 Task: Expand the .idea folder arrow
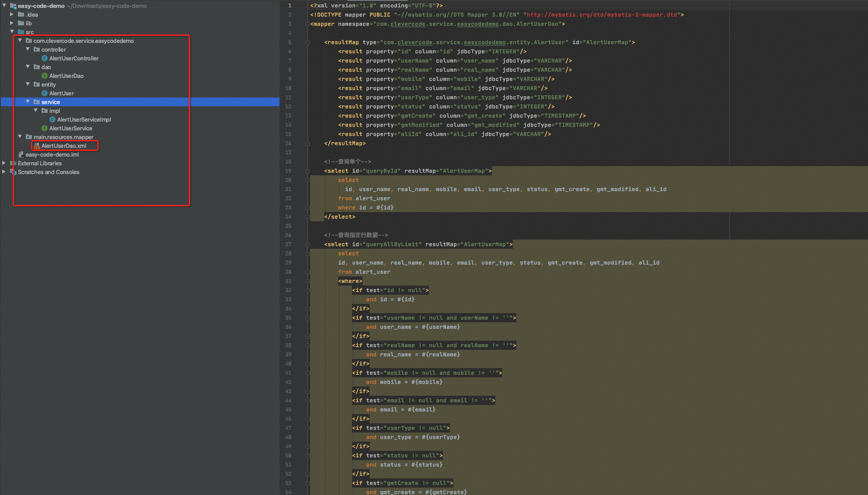(x=12, y=14)
